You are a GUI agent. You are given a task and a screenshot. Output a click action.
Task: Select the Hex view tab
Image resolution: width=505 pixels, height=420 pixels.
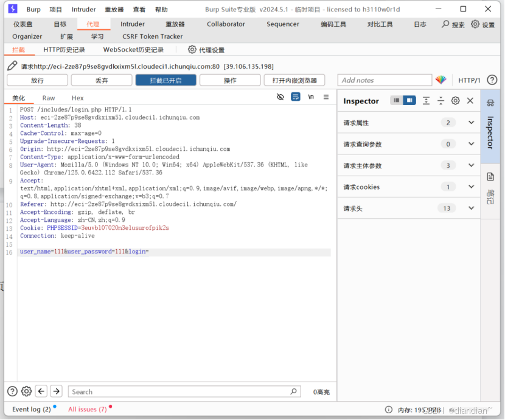pyautogui.click(x=78, y=98)
